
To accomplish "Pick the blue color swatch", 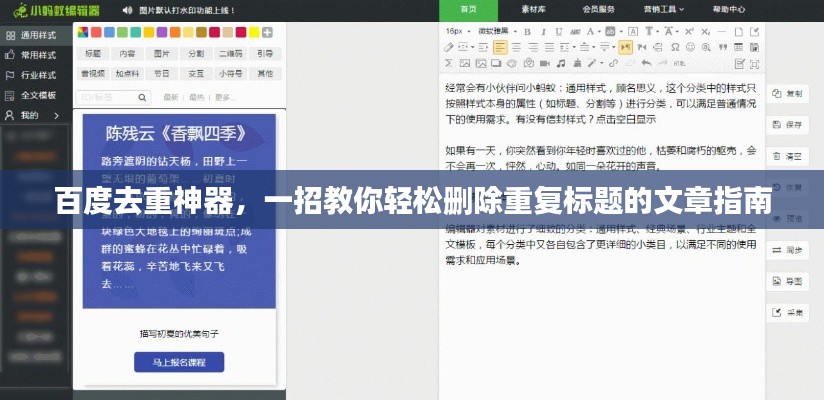I will point(109,33).
